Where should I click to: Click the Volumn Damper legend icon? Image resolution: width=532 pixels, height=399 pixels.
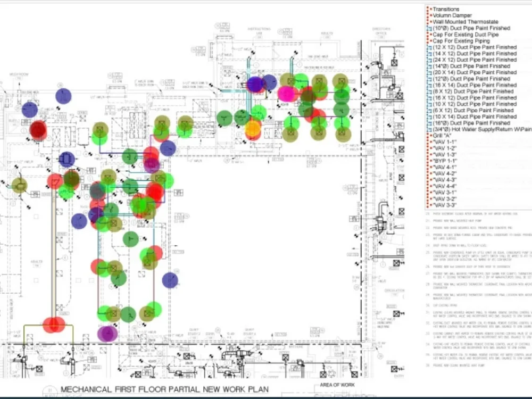(429, 15)
